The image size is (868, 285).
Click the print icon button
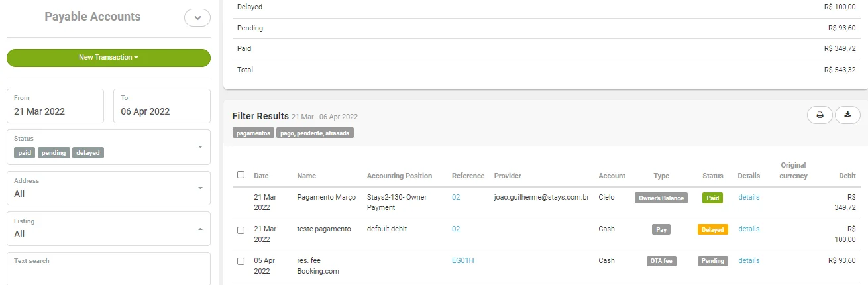(820, 115)
